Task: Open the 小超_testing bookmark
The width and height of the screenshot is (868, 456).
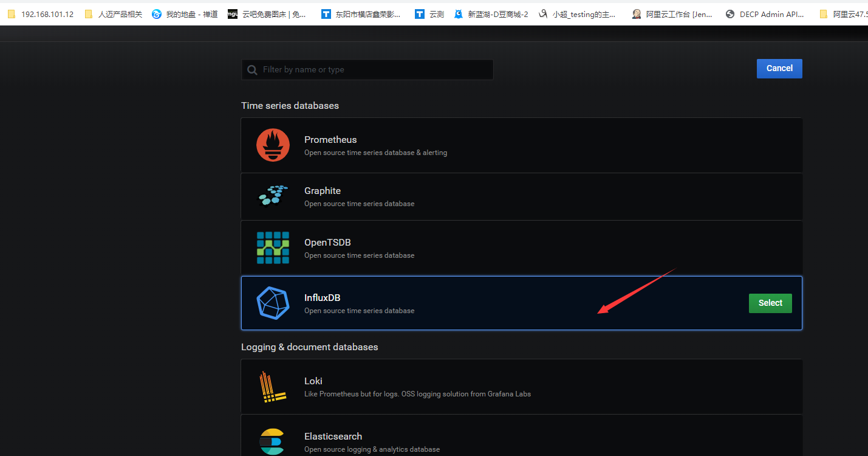Action: click(578, 14)
